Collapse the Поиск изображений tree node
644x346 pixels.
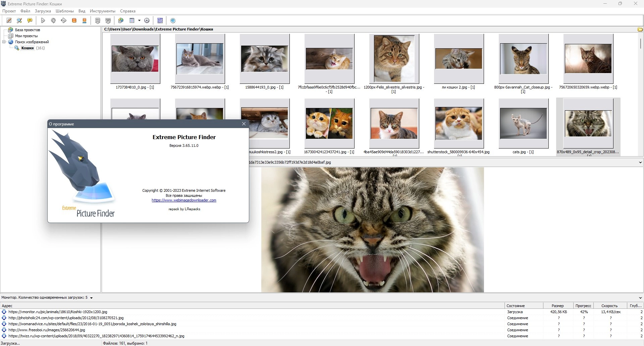[4, 42]
